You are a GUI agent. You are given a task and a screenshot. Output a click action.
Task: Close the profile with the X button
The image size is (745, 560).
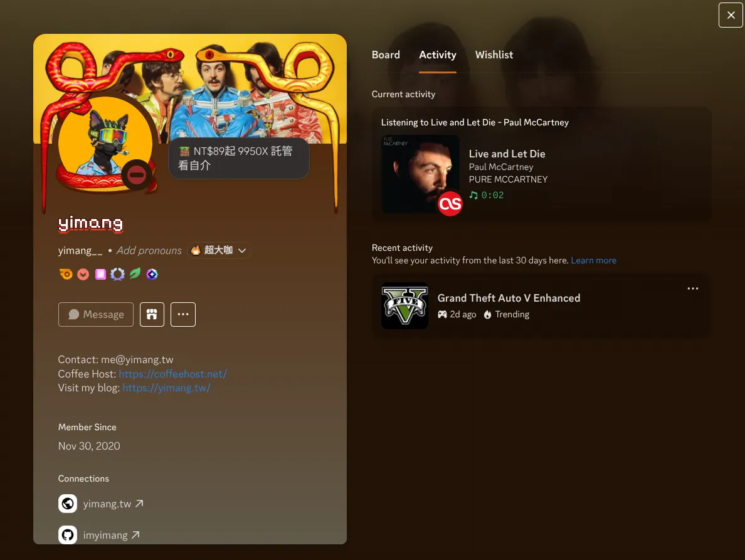click(731, 15)
